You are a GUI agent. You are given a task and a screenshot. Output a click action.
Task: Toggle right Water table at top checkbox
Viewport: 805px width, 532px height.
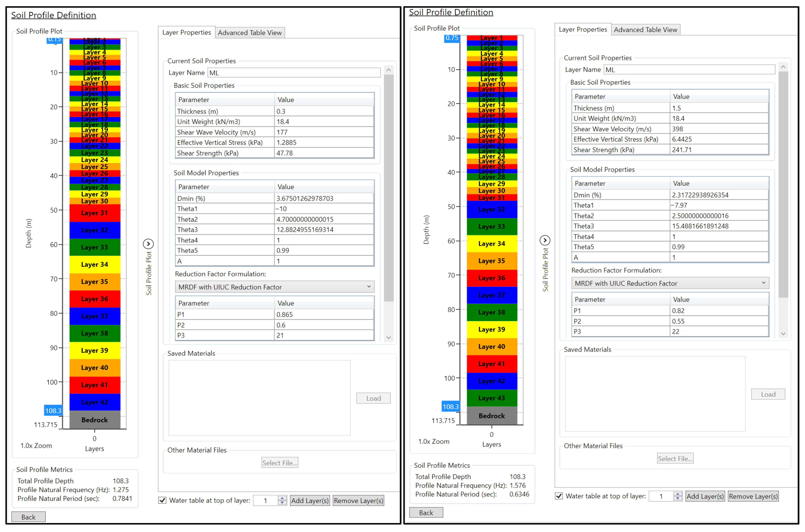coord(559,496)
